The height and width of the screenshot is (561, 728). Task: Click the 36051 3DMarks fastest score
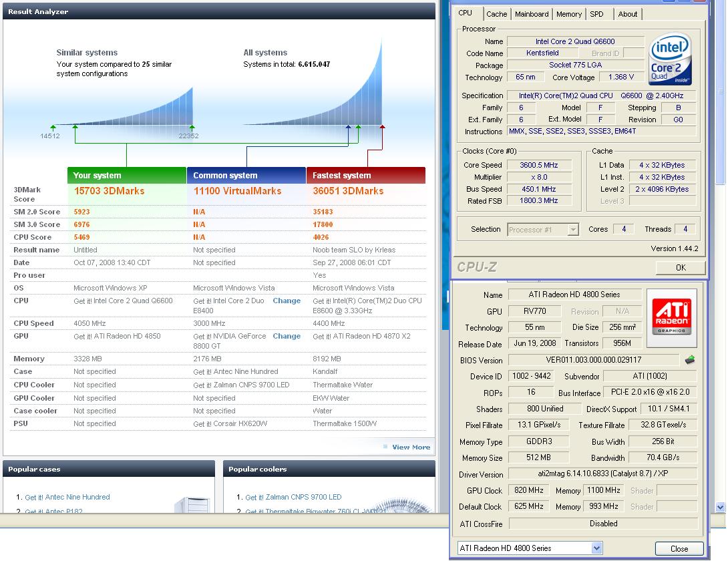(348, 191)
